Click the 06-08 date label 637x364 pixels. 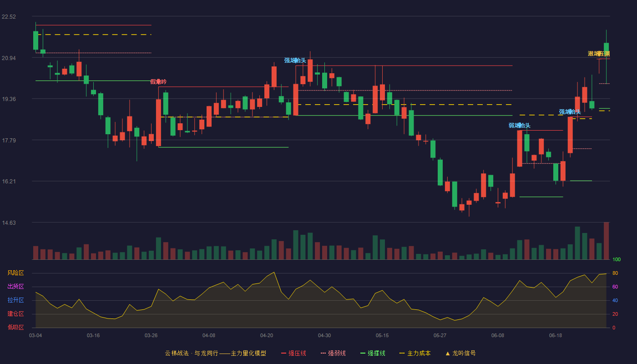pyautogui.click(x=498, y=335)
